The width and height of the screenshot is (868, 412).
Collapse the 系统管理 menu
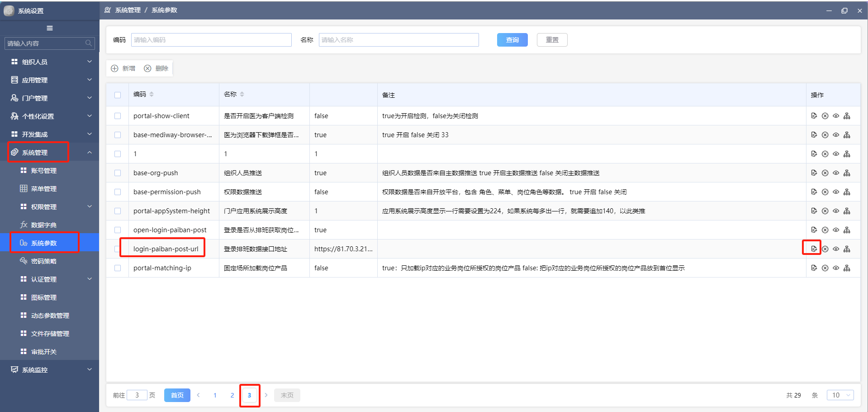pyautogui.click(x=50, y=152)
